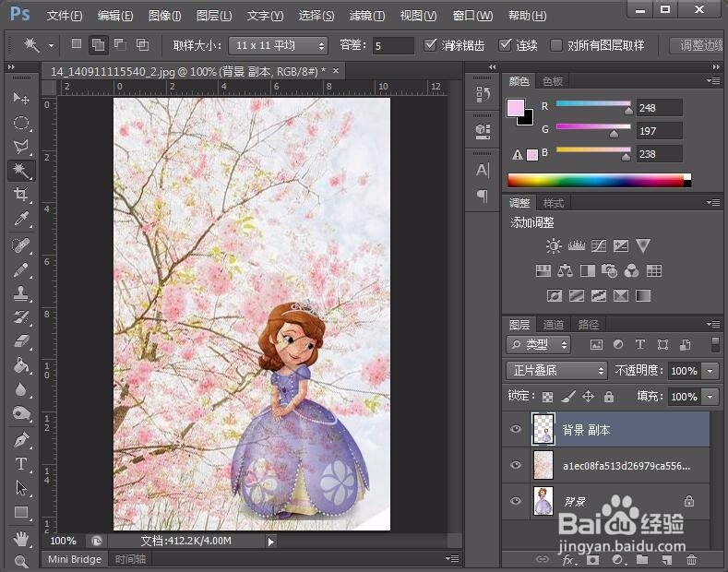Click the G value field 197

pyautogui.click(x=660, y=131)
